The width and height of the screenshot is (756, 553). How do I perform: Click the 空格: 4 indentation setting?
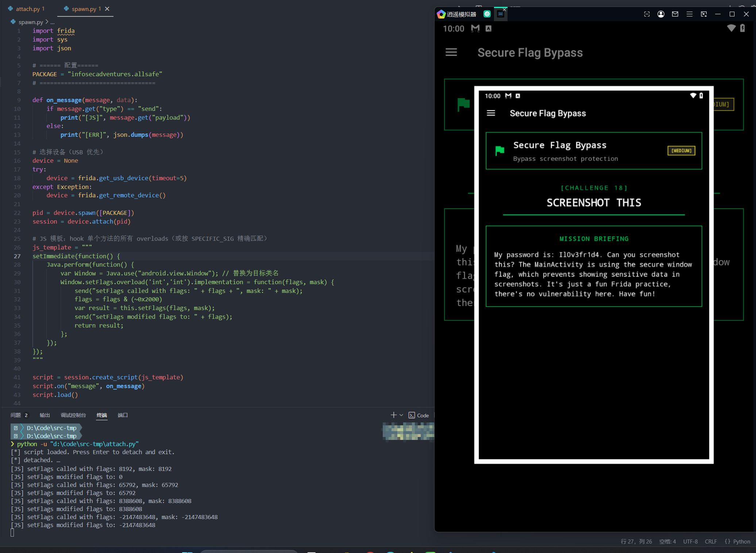[x=667, y=541]
